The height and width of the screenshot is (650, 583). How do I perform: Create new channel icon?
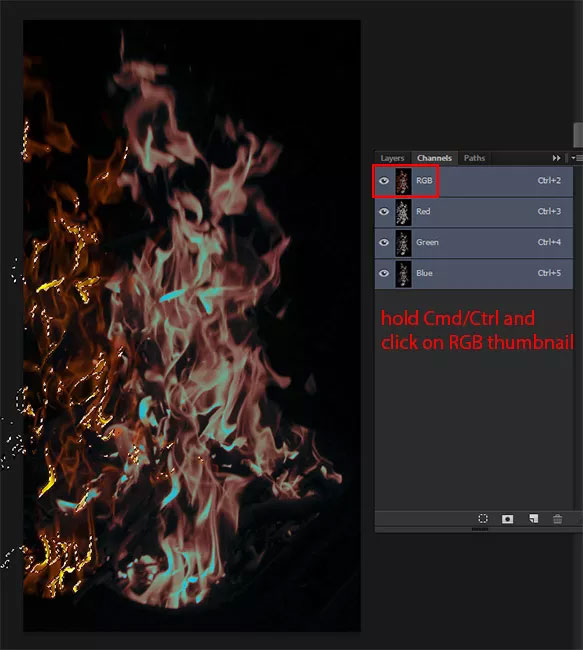click(x=534, y=519)
